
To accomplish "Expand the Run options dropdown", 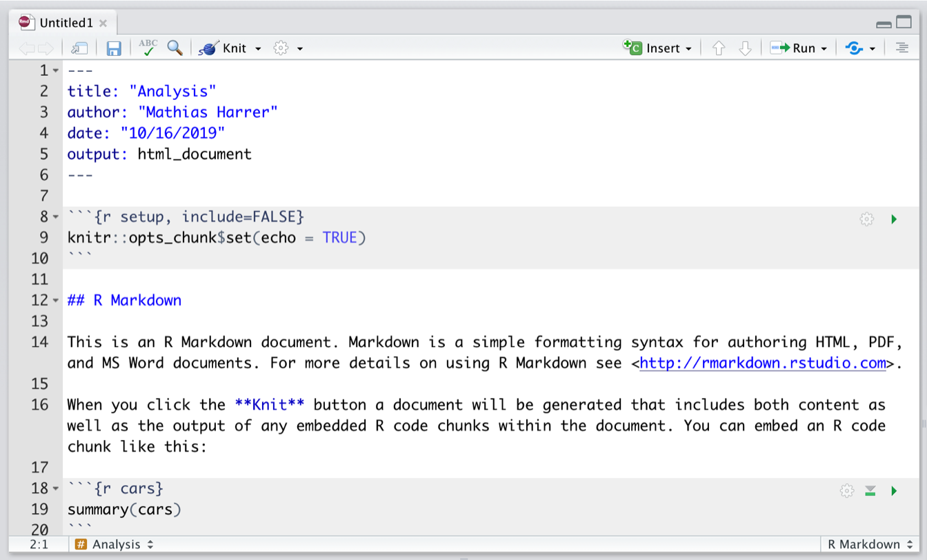I will [824, 48].
